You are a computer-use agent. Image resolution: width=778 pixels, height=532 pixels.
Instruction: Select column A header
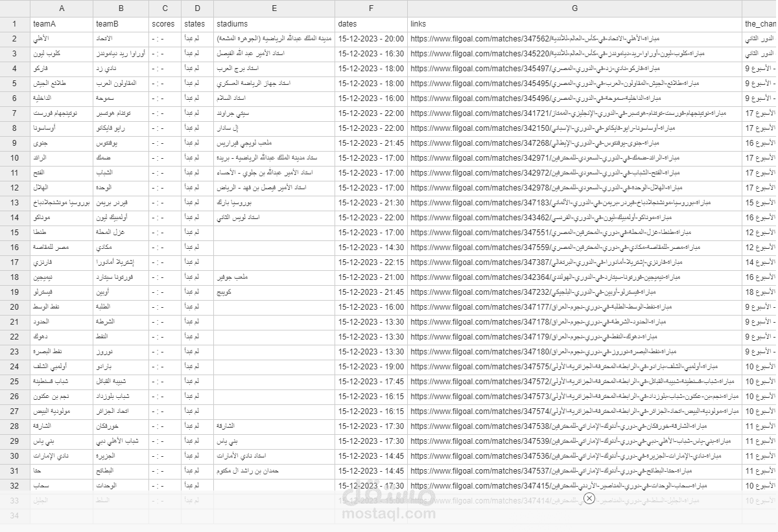62,8
